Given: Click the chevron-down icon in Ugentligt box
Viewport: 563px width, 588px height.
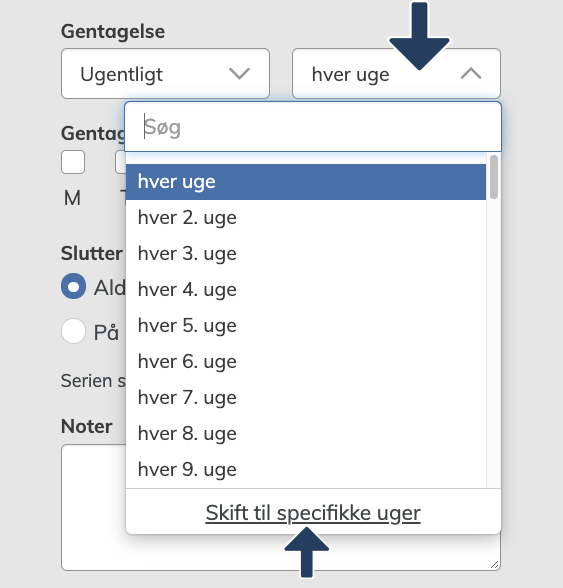Looking at the screenshot, I should tap(239, 74).
